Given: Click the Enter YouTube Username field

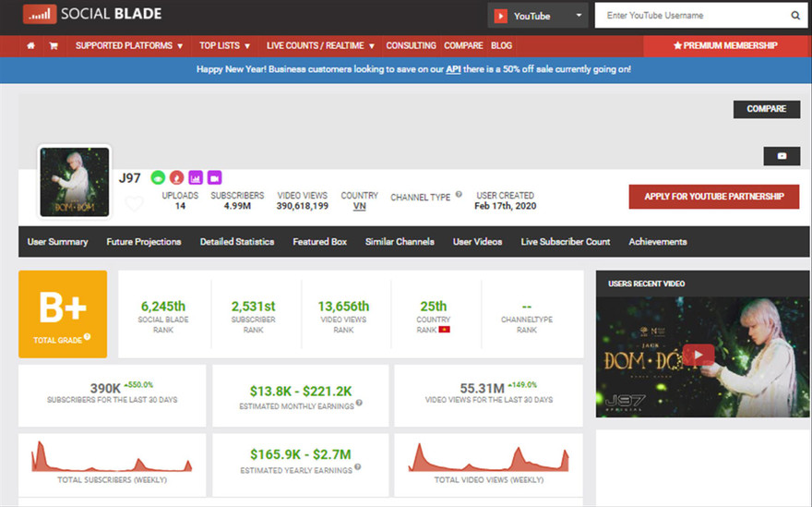Looking at the screenshot, I should coord(692,16).
